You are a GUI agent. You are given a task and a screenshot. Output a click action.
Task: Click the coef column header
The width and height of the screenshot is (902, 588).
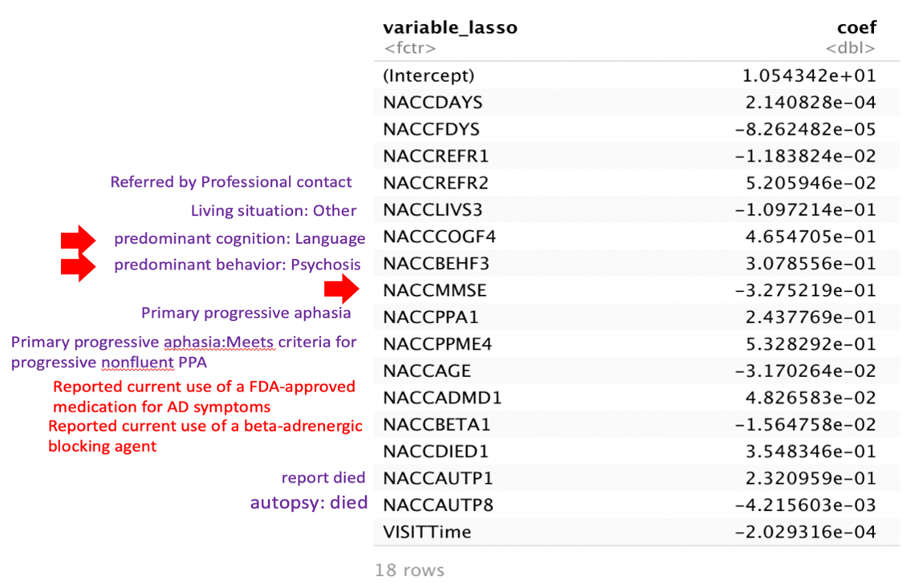pyautogui.click(x=856, y=27)
